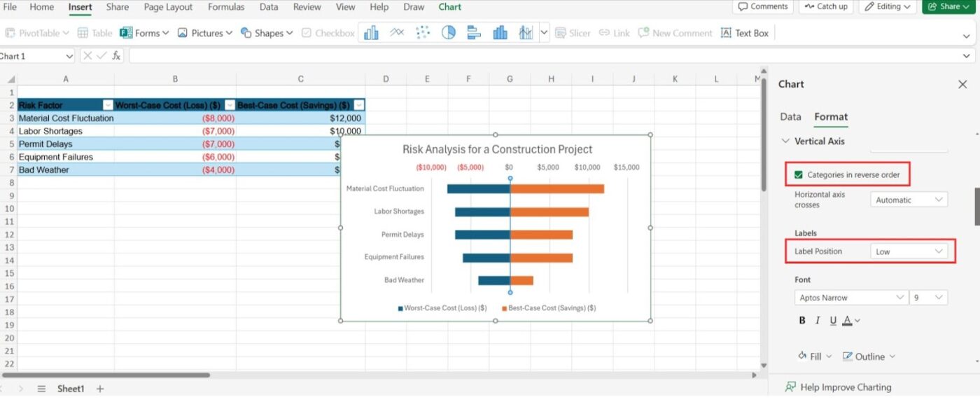Open the font color picker dropdown

[858, 321]
